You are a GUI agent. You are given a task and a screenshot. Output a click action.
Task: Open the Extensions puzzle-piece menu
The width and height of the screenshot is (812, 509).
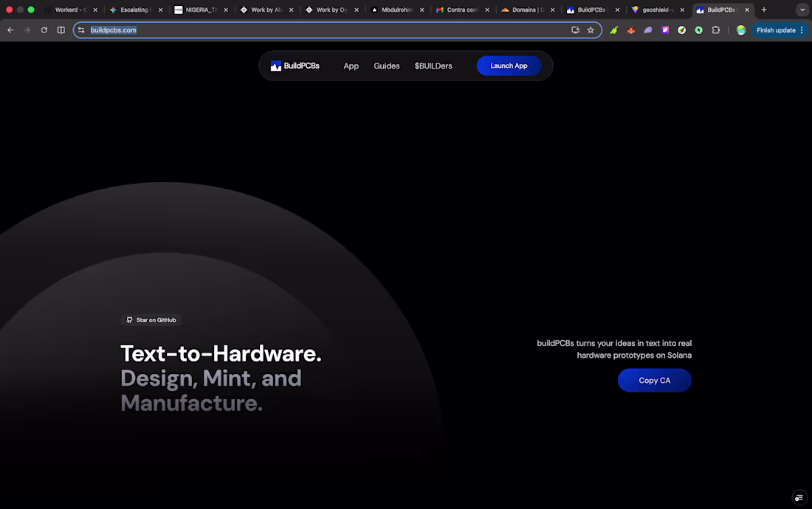[716, 30]
